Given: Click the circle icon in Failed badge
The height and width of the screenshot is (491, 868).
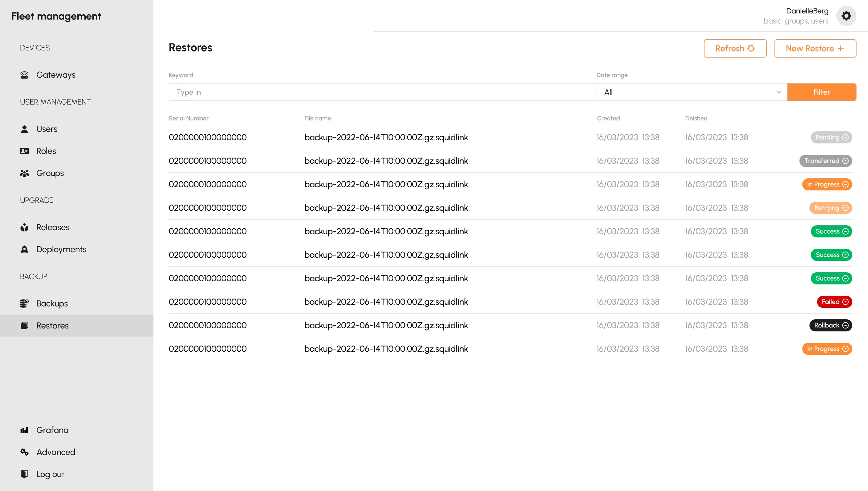Looking at the screenshot, I should [845, 302].
